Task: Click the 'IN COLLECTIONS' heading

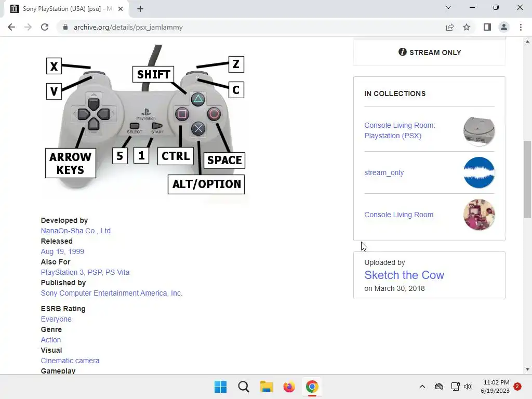Action: pyautogui.click(x=395, y=94)
